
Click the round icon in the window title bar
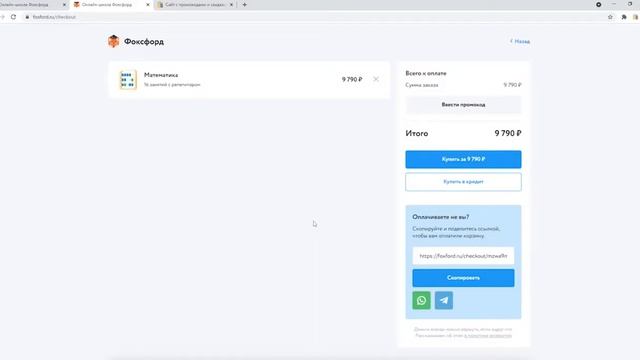[x=598, y=4]
